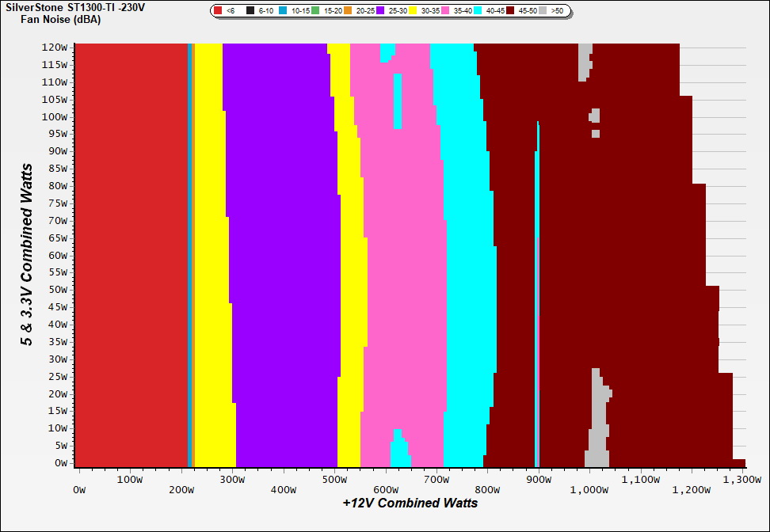The width and height of the screenshot is (770, 532).
Task: Click the orange 20-25 legend swatch
Action: (x=348, y=11)
